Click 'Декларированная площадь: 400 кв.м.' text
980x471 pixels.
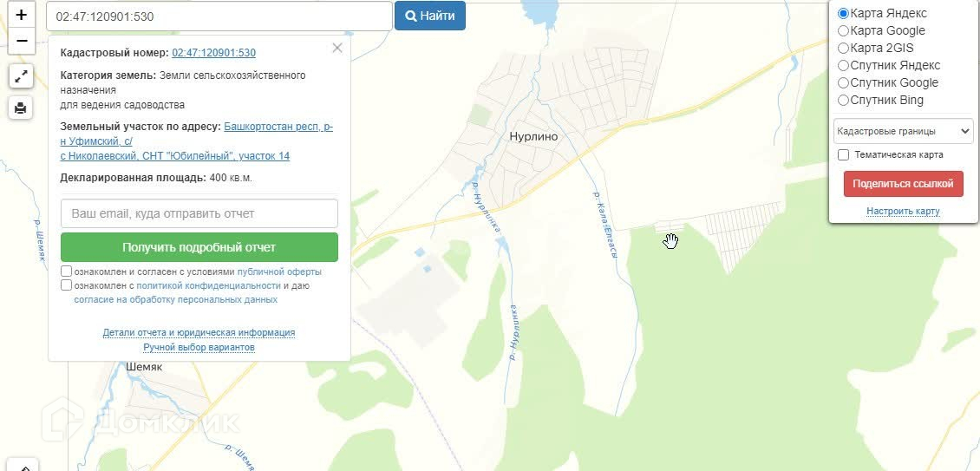156,178
